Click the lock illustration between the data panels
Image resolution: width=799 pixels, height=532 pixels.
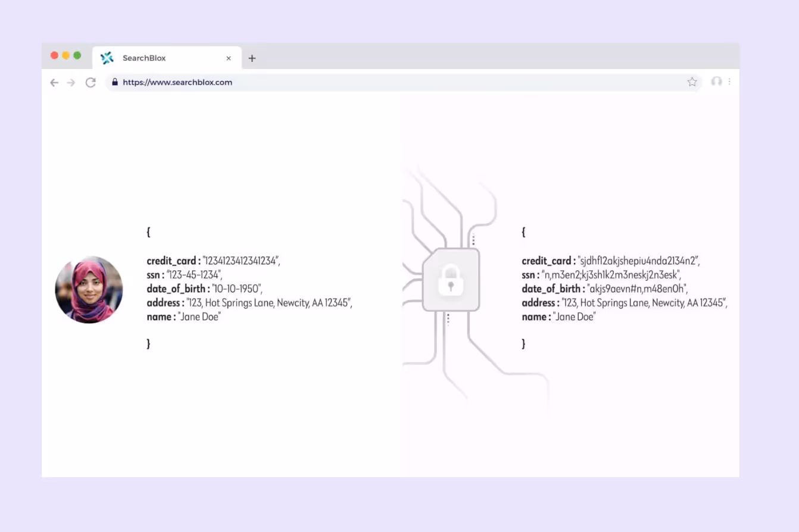(x=451, y=280)
